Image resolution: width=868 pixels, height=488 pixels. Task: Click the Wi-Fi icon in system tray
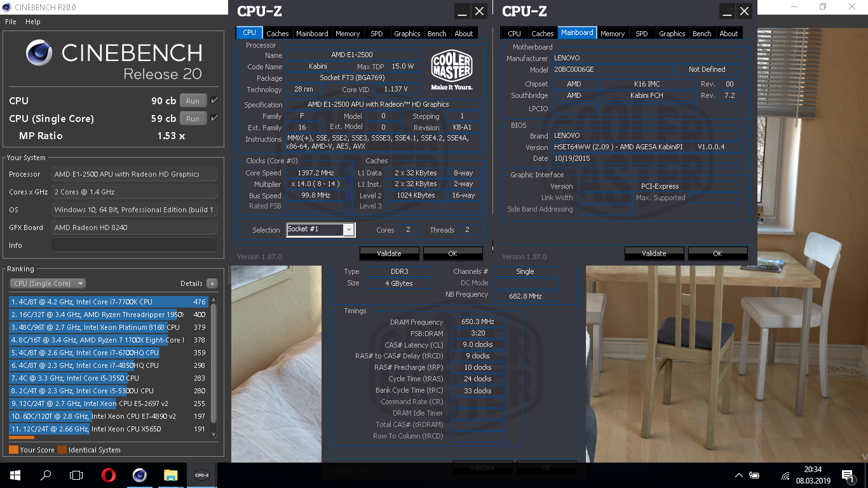[784, 475]
